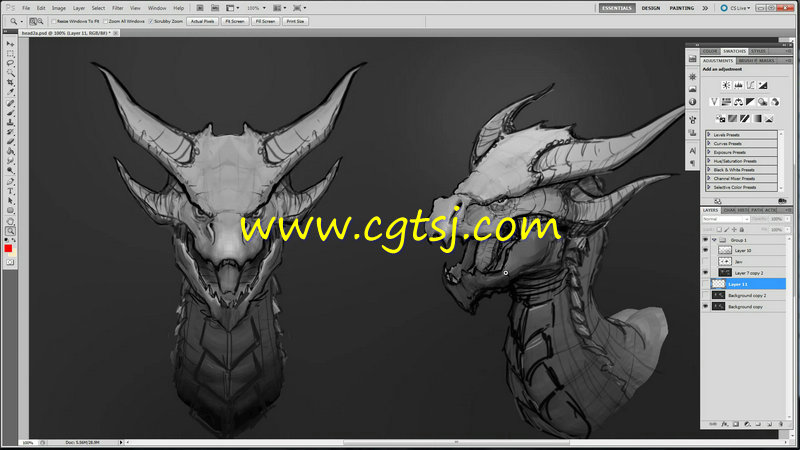Expand Selective Color Presets list

(x=709, y=187)
